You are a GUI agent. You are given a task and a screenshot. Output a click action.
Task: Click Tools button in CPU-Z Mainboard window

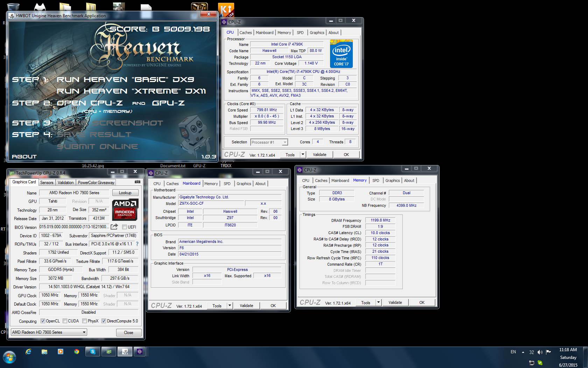point(217,306)
